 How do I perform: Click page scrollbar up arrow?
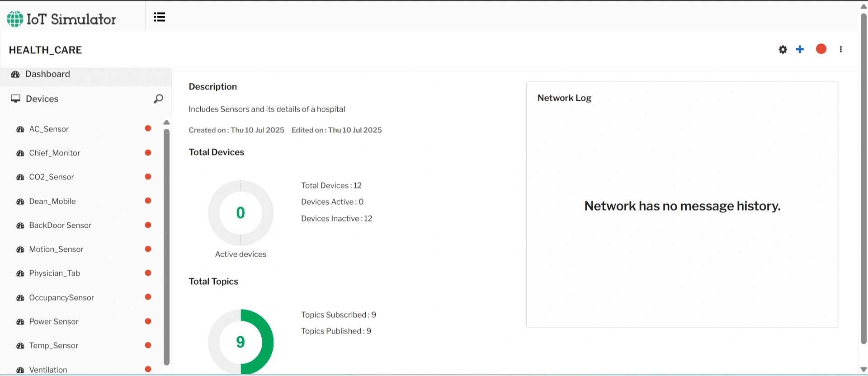pos(863,6)
